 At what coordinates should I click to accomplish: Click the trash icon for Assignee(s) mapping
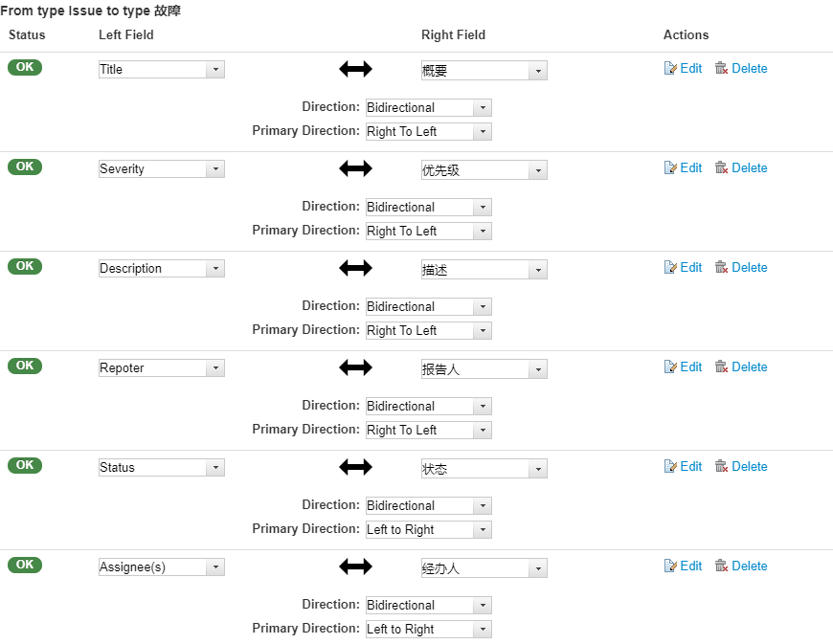721,566
